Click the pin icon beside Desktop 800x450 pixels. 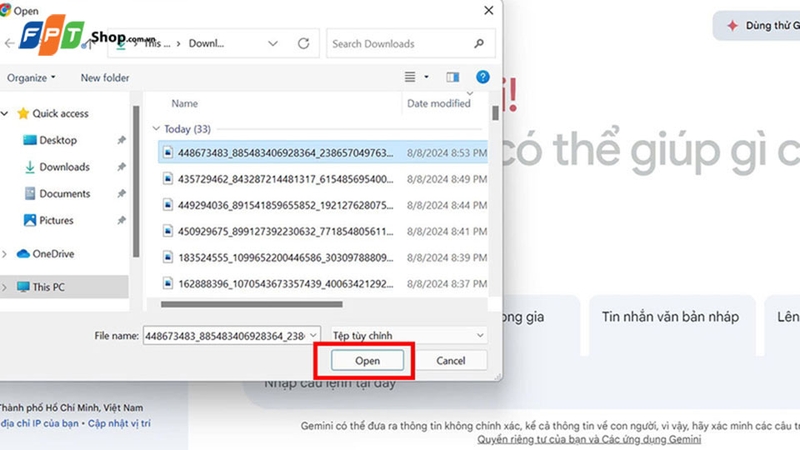coord(121,140)
